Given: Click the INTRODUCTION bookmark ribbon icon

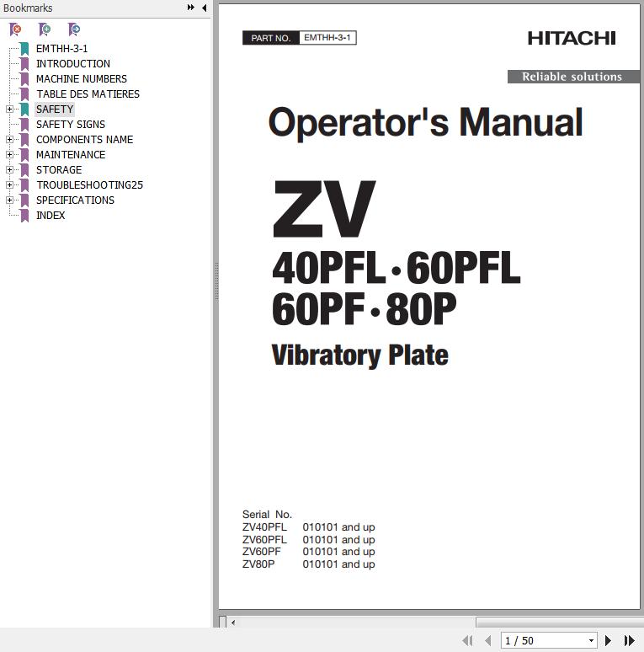Looking at the screenshot, I should pos(24,64).
